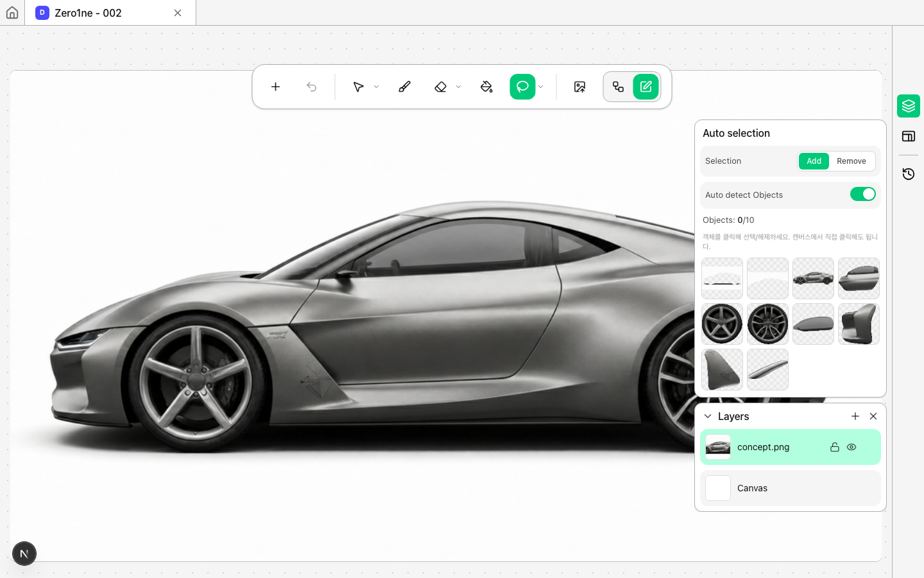
Task: Switch to the green edit mode icon
Action: (x=646, y=87)
